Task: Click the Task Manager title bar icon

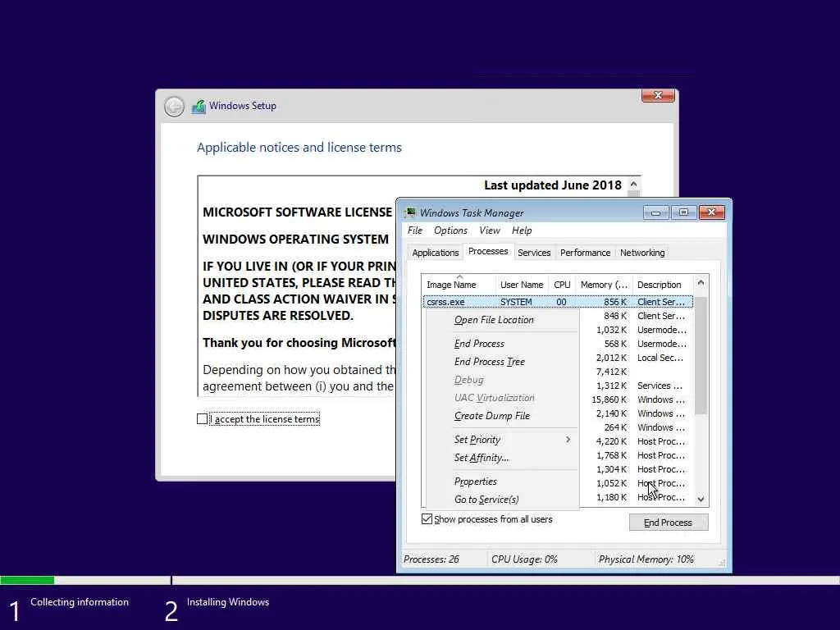Action: tap(410, 212)
